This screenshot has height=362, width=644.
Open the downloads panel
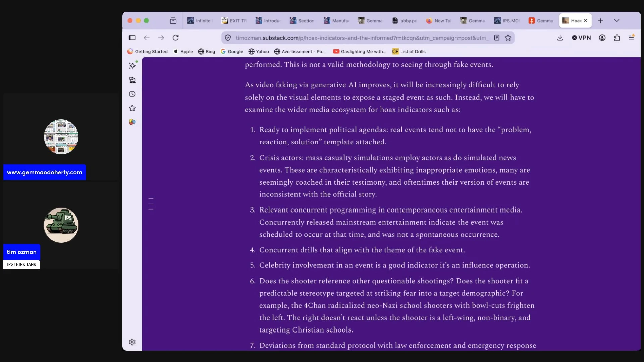(560, 38)
